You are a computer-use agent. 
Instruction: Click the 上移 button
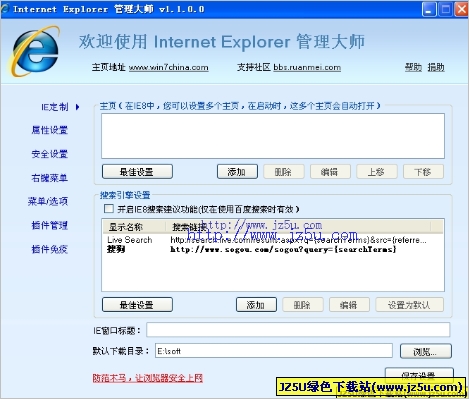[377, 172]
